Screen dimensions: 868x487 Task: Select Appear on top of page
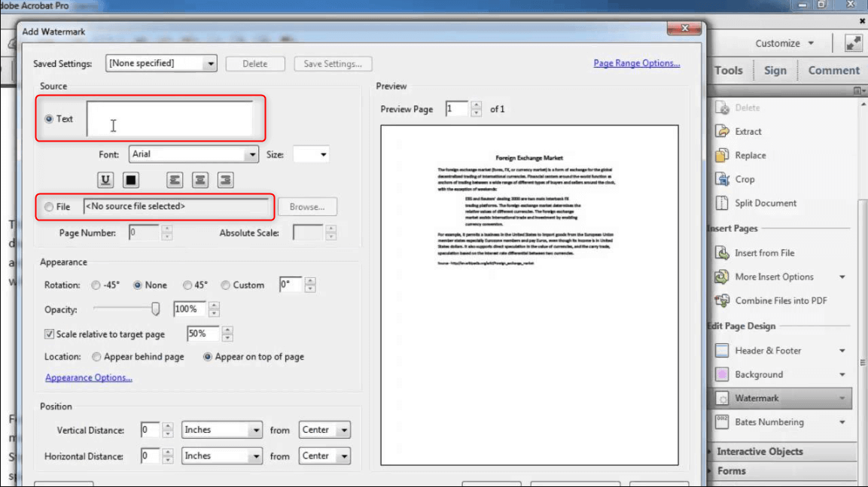(207, 357)
